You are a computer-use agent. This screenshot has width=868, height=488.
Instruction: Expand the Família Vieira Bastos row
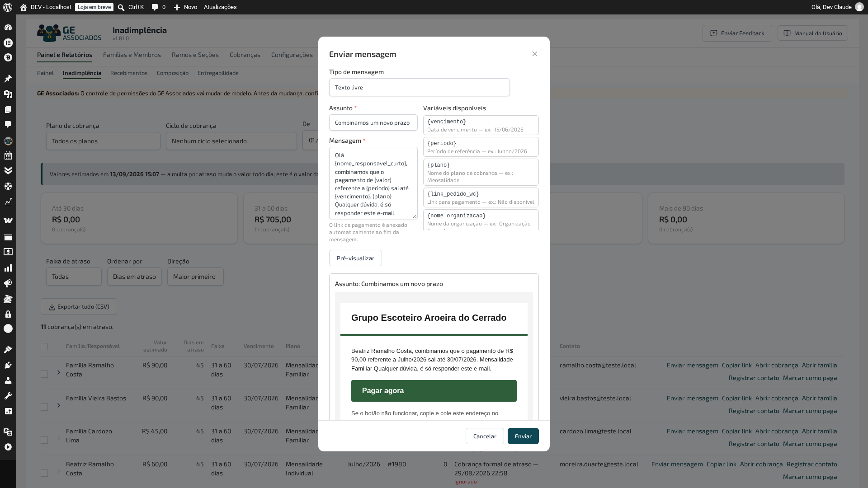59,405
